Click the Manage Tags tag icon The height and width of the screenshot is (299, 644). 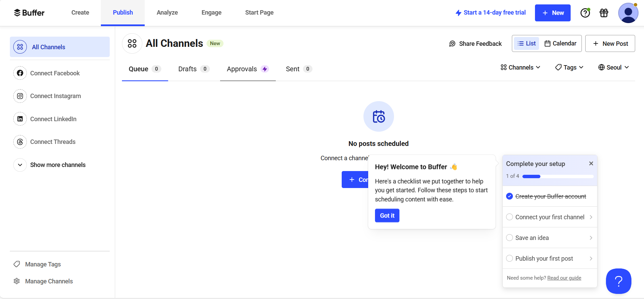(17, 264)
